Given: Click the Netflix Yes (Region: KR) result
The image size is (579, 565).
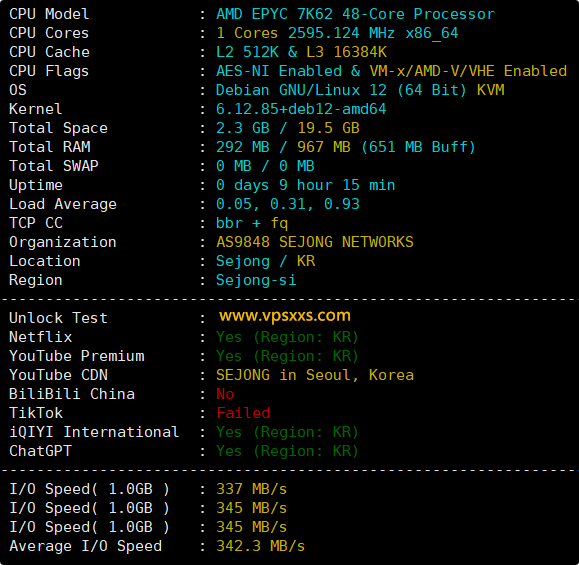Looking at the screenshot, I should [x=287, y=337].
